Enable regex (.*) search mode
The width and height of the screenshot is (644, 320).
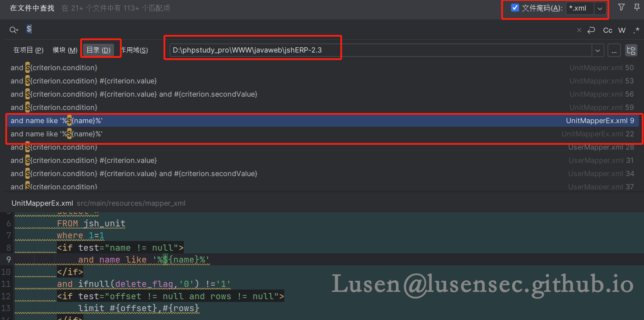click(x=636, y=30)
